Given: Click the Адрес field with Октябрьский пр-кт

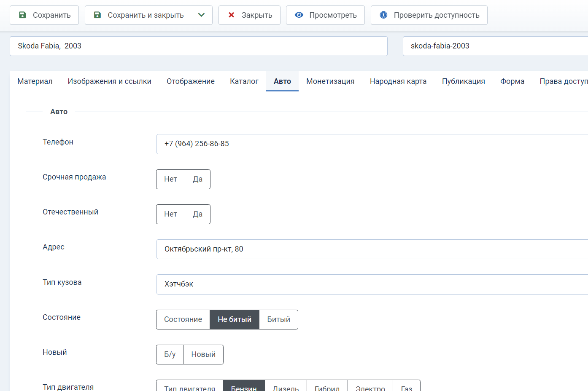Looking at the screenshot, I should pyautogui.click(x=371, y=249).
